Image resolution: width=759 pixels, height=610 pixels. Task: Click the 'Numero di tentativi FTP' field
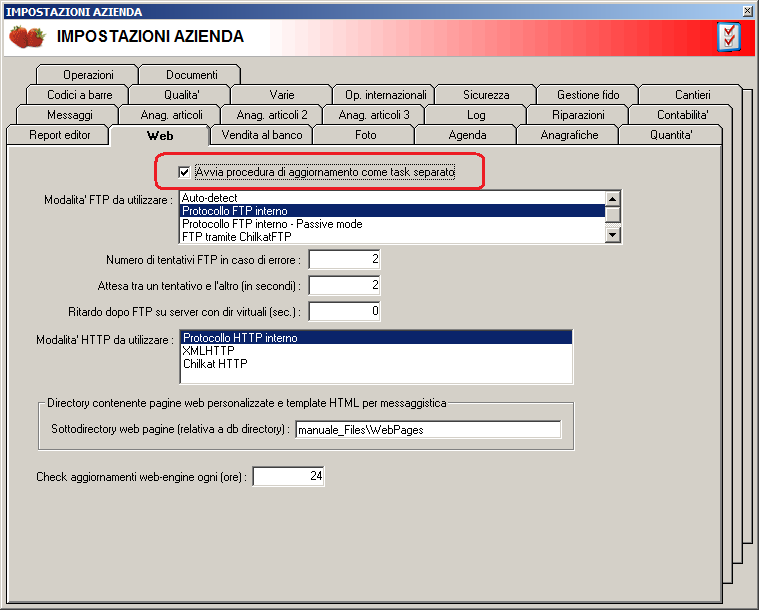click(344, 259)
